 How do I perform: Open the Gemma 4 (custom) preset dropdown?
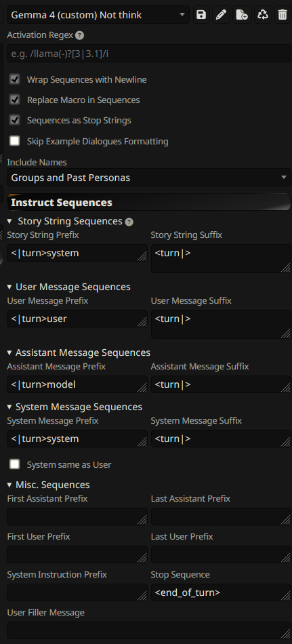click(x=98, y=15)
